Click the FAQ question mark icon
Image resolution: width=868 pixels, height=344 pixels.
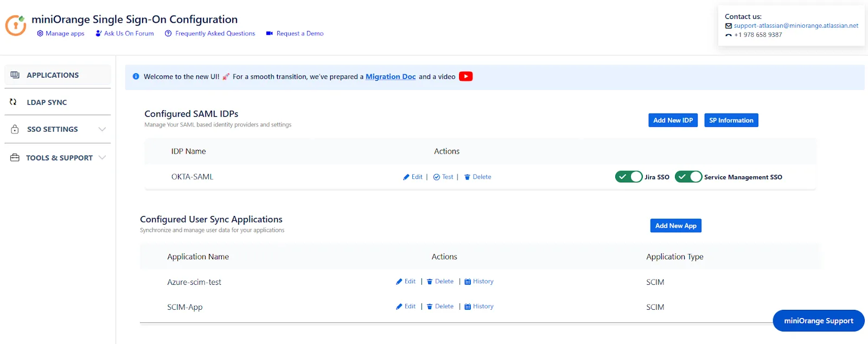pos(168,34)
